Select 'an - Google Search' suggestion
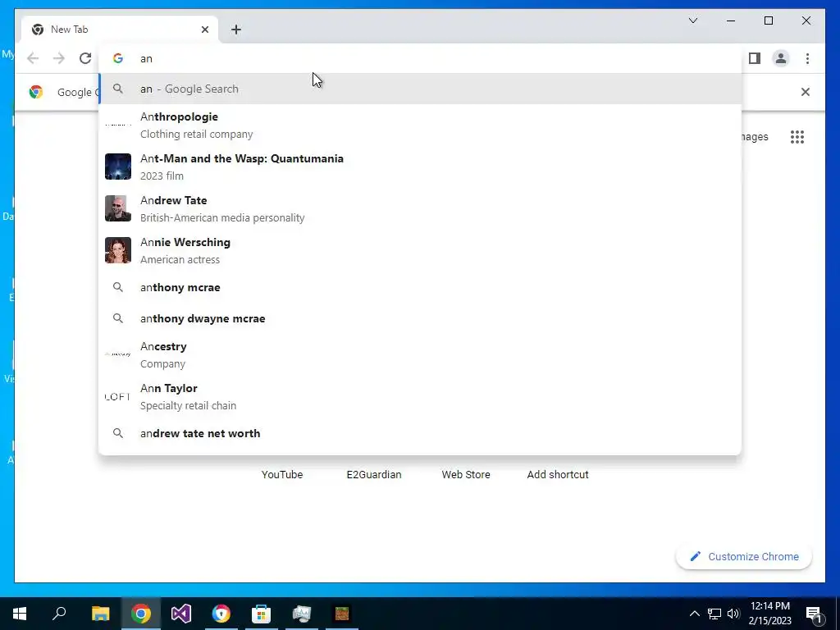Image resolution: width=840 pixels, height=630 pixels. point(420,89)
